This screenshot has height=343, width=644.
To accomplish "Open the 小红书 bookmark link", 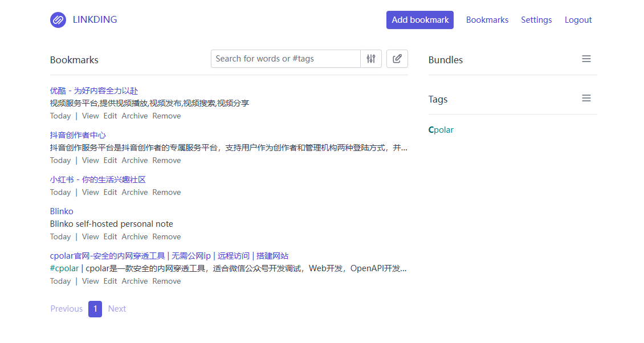I will [98, 179].
